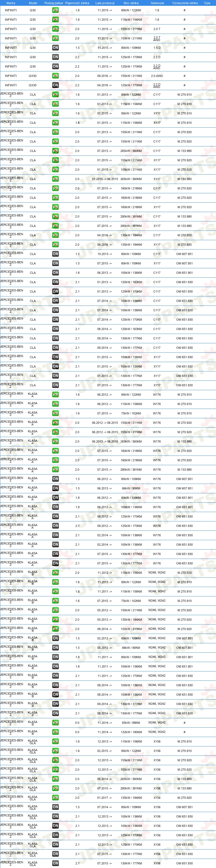Select the '2.2 D' body cell without AWD
The width and height of the screenshot is (216, 868).
(x=157, y=57)
